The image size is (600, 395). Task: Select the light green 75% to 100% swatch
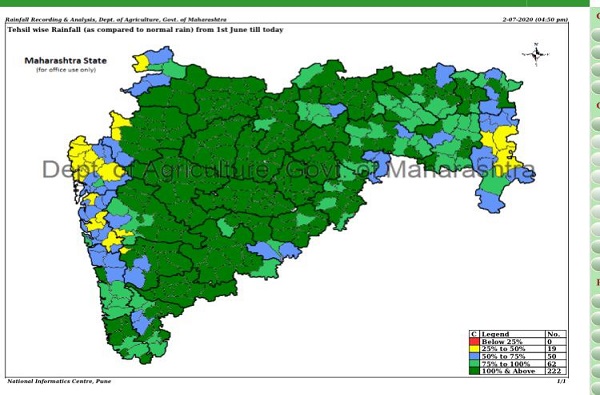(474, 363)
